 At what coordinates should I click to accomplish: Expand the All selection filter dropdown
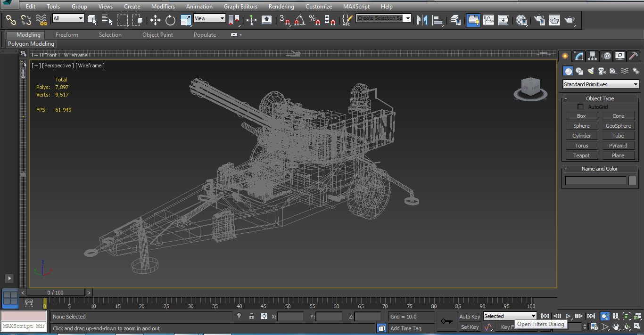click(x=68, y=18)
